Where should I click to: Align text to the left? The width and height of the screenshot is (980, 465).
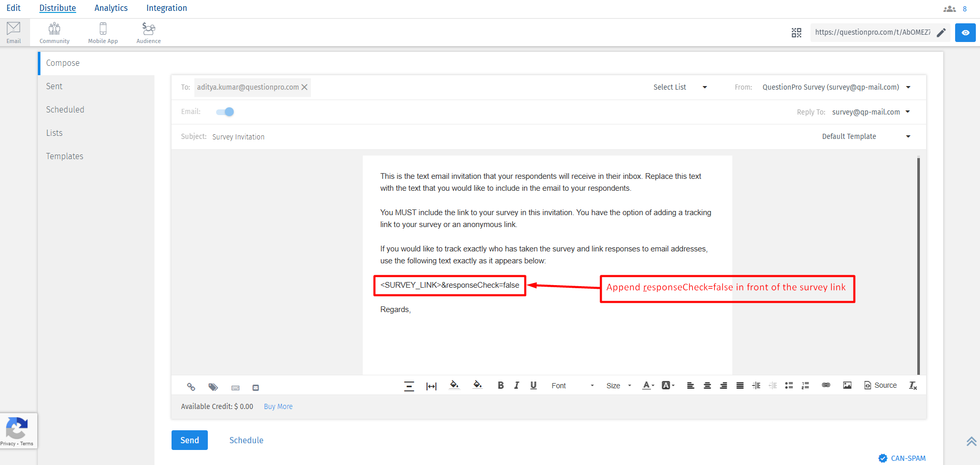[690, 385]
